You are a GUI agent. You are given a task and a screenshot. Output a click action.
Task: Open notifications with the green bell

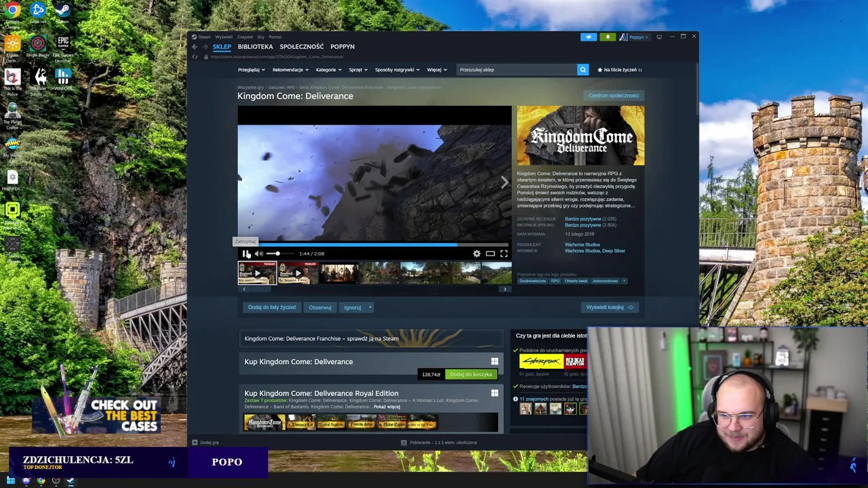click(608, 37)
